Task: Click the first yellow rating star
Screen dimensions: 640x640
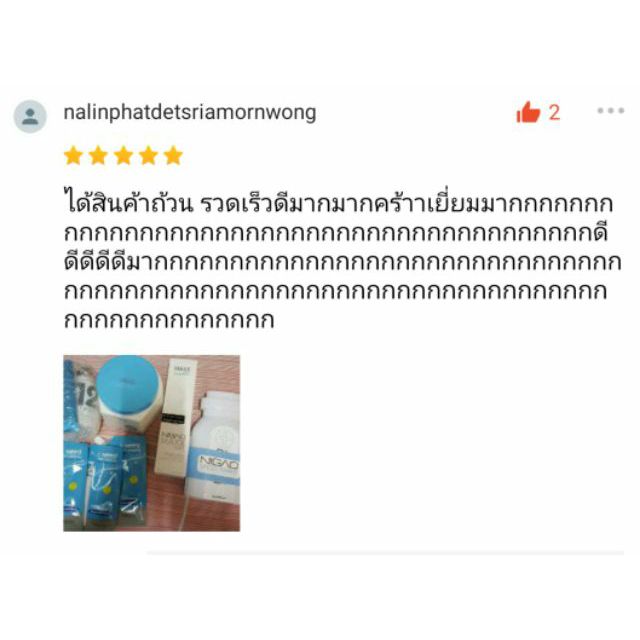Action: click(73, 156)
